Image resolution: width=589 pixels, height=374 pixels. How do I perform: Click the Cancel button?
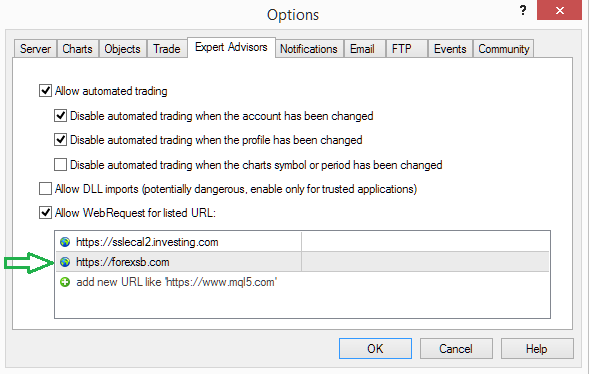click(x=456, y=349)
